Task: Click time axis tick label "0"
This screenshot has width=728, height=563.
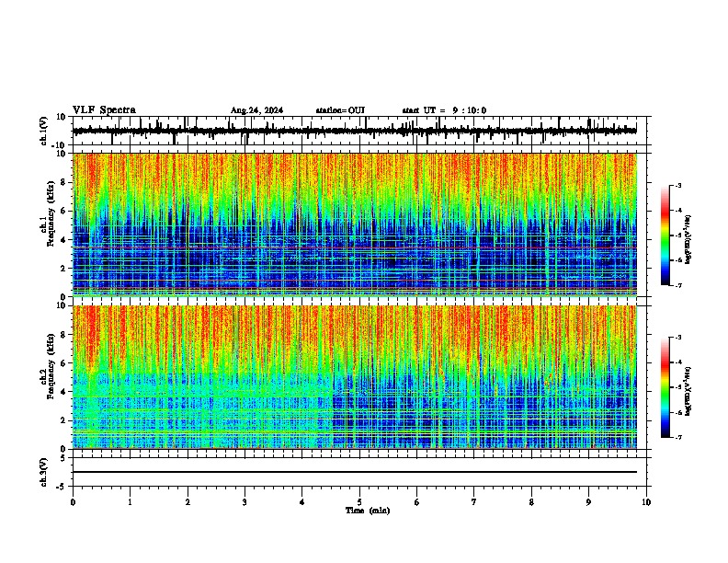Action: pos(73,502)
